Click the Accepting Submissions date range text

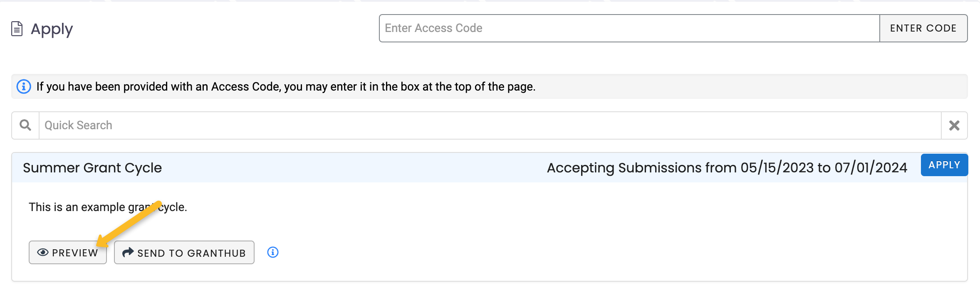point(727,168)
